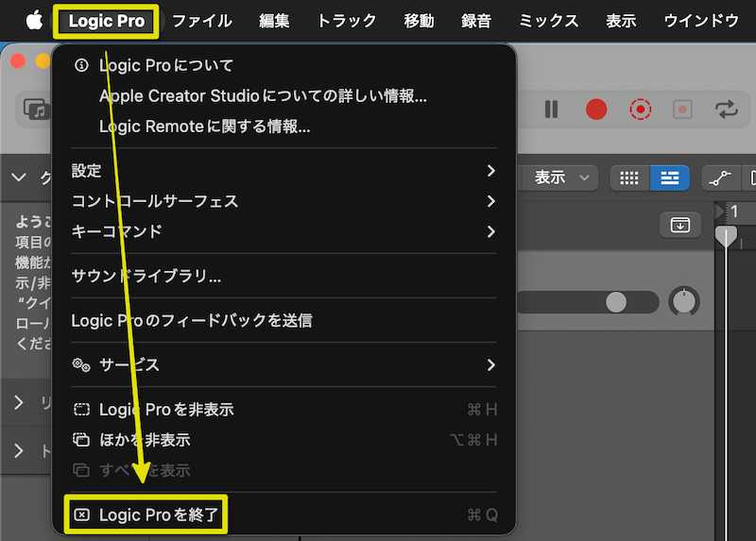The width and height of the screenshot is (756, 541).
Task: Open the トラック menu
Action: (347, 21)
